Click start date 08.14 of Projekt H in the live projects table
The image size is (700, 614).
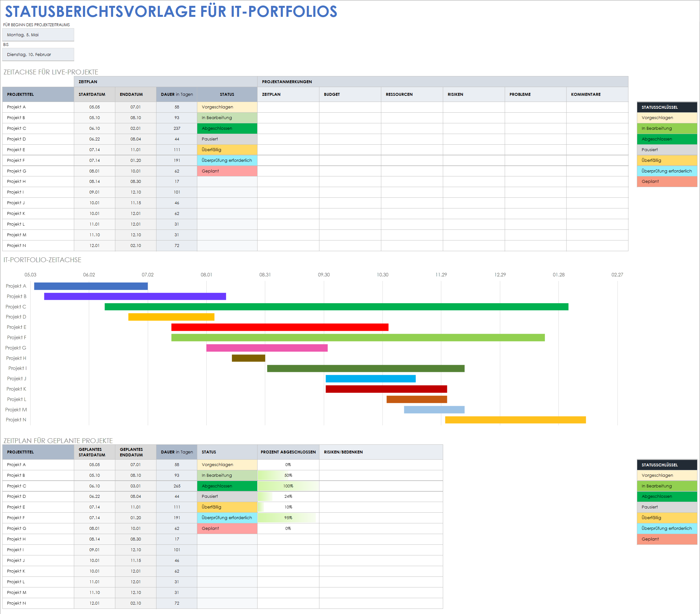point(95,181)
